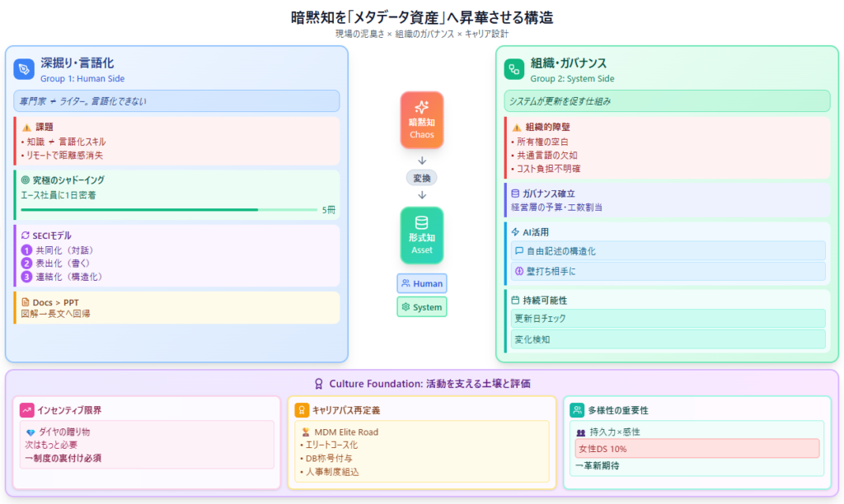Screen dimensions: 844x504
Task: Select the Human legend button
Action: (x=421, y=283)
